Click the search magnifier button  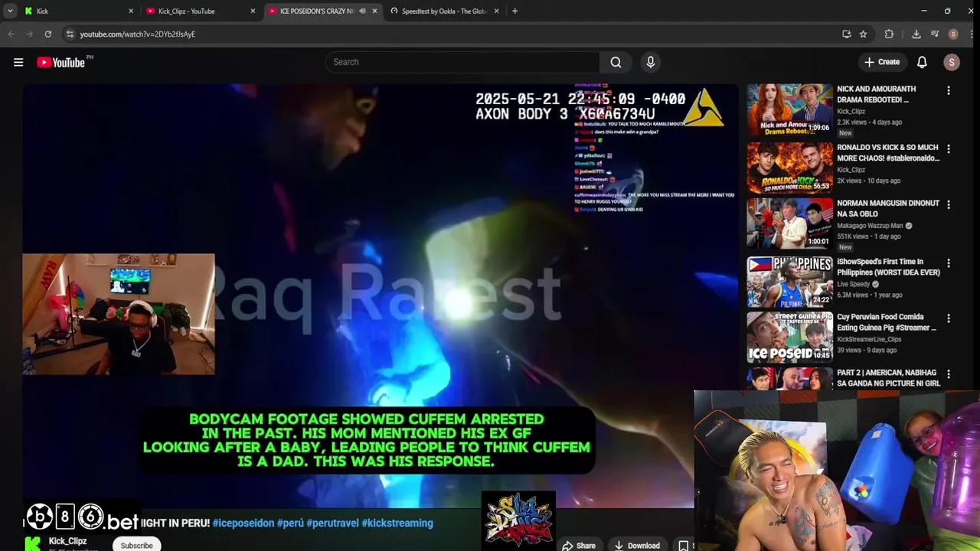coord(616,62)
